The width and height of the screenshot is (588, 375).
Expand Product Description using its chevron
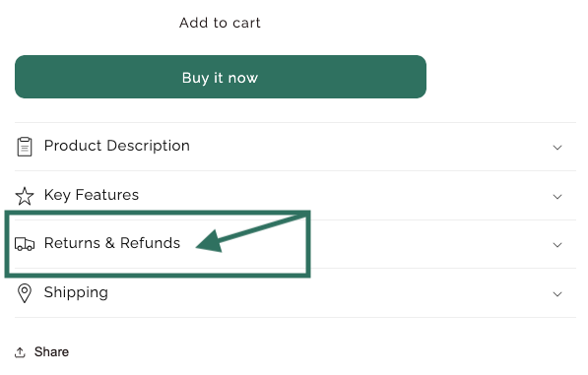tap(557, 148)
